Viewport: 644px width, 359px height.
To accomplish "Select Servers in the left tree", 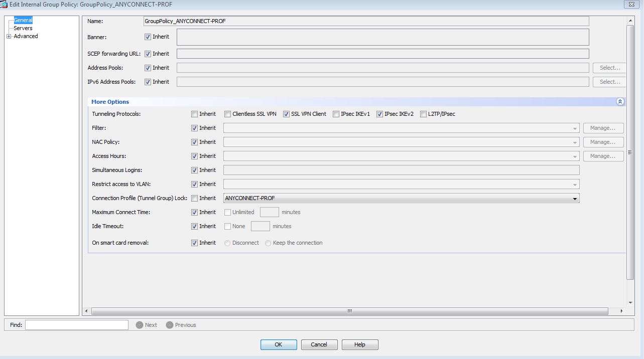I will tap(23, 28).
